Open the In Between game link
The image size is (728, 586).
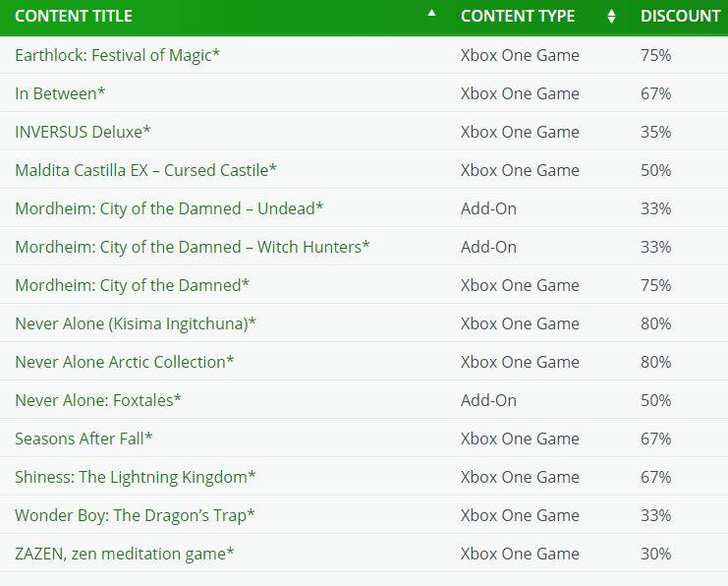[x=60, y=93]
